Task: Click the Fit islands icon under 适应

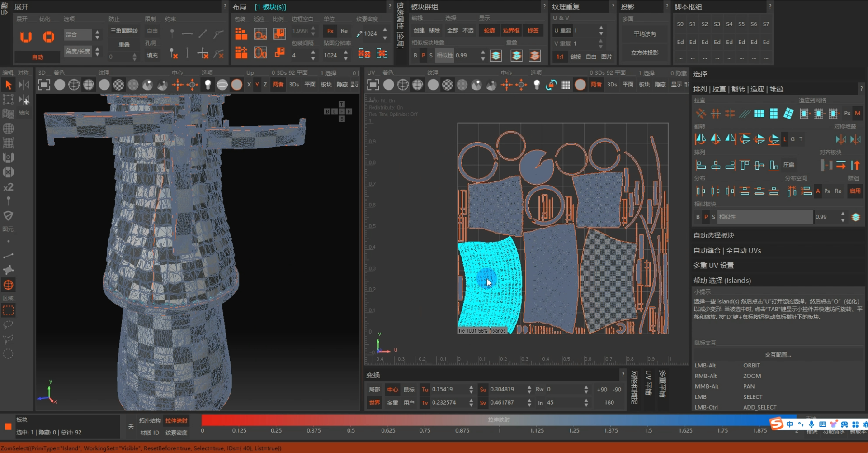Action: point(260,34)
